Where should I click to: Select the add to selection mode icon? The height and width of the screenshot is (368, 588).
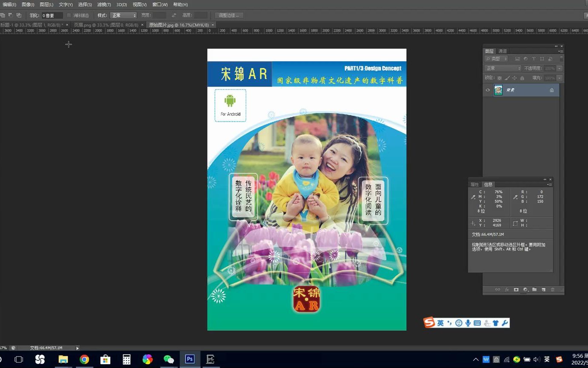[3, 15]
